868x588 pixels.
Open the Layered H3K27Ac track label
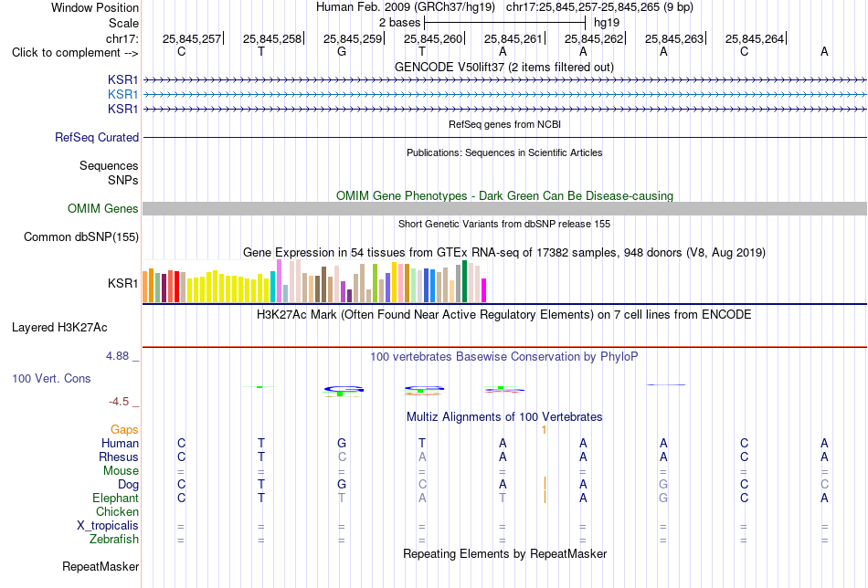point(59,328)
